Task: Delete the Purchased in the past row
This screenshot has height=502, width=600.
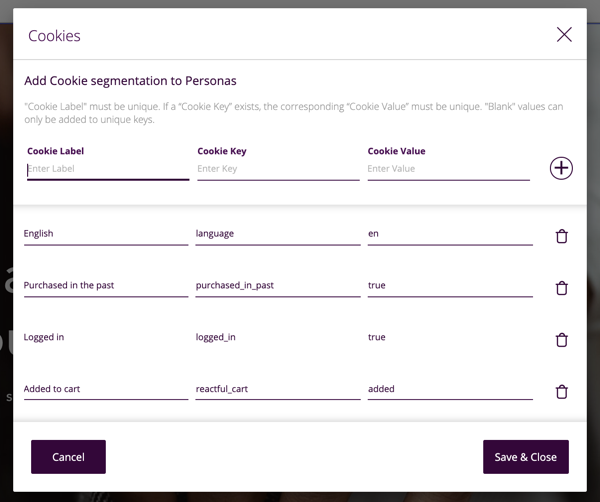Action: coord(562,288)
